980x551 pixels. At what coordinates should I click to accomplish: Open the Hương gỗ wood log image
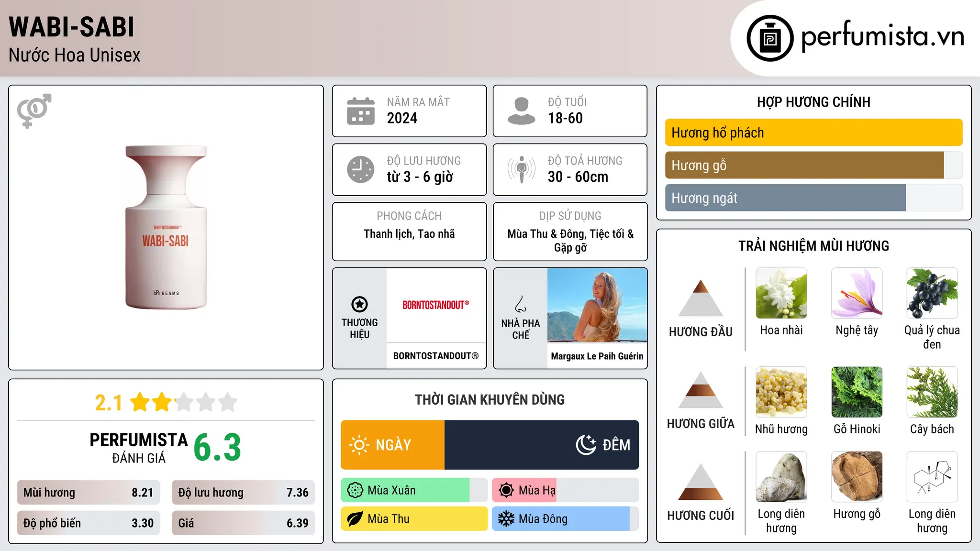[x=857, y=477]
